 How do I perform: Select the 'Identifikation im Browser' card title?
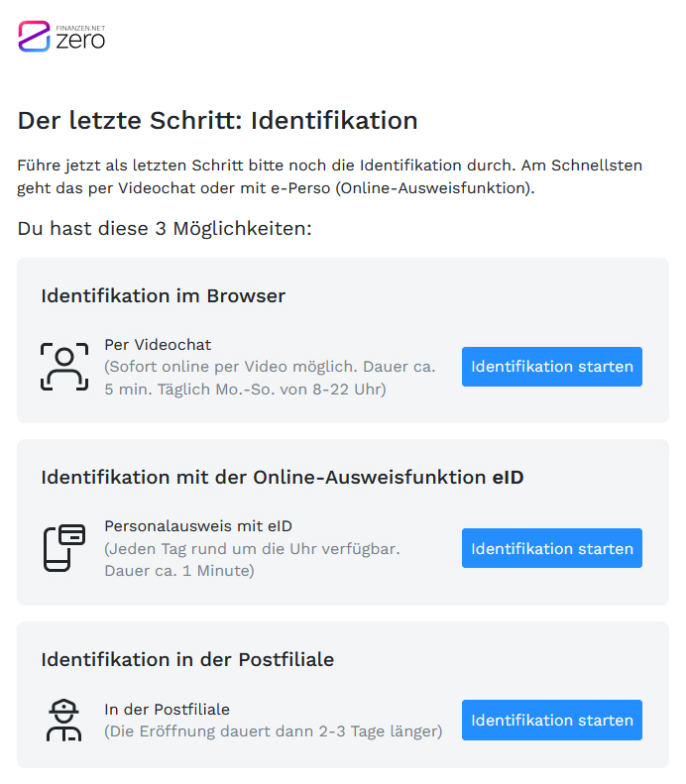(164, 295)
